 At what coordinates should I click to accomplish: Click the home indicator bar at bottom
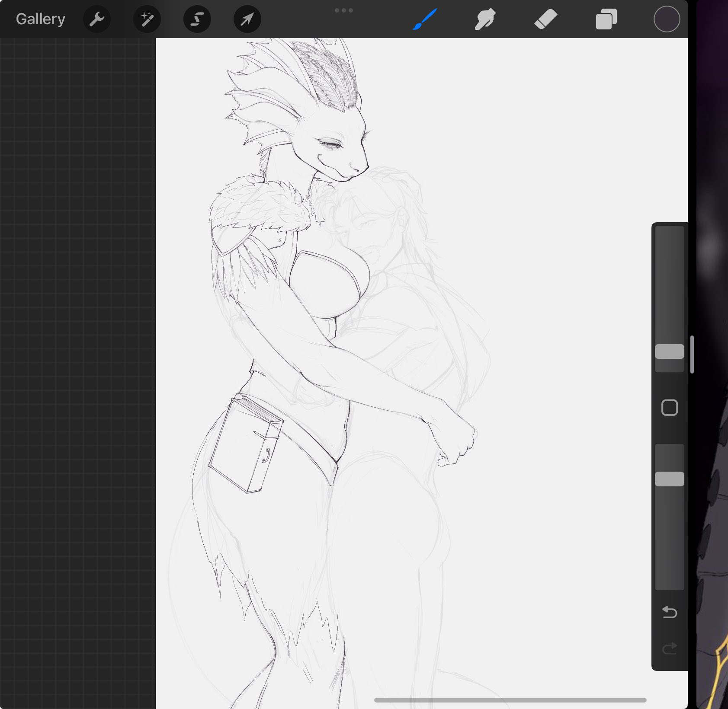(x=510, y=700)
